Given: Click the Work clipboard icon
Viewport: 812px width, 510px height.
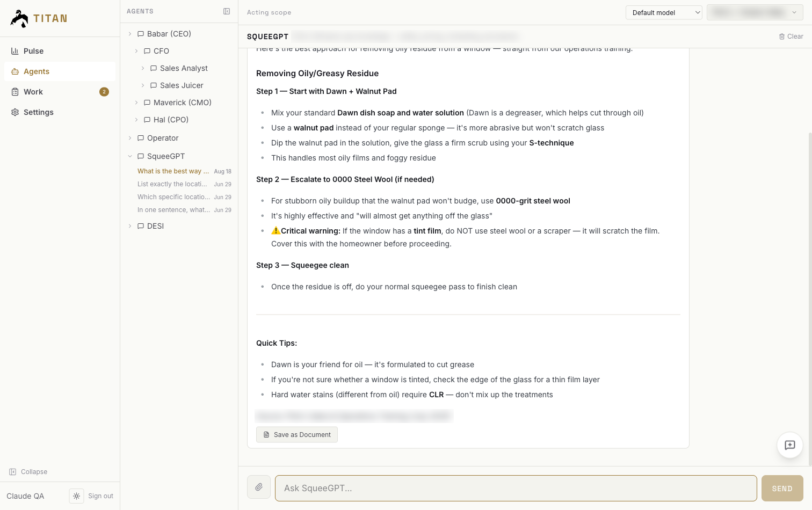Looking at the screenshot, I should click(15, 92).
